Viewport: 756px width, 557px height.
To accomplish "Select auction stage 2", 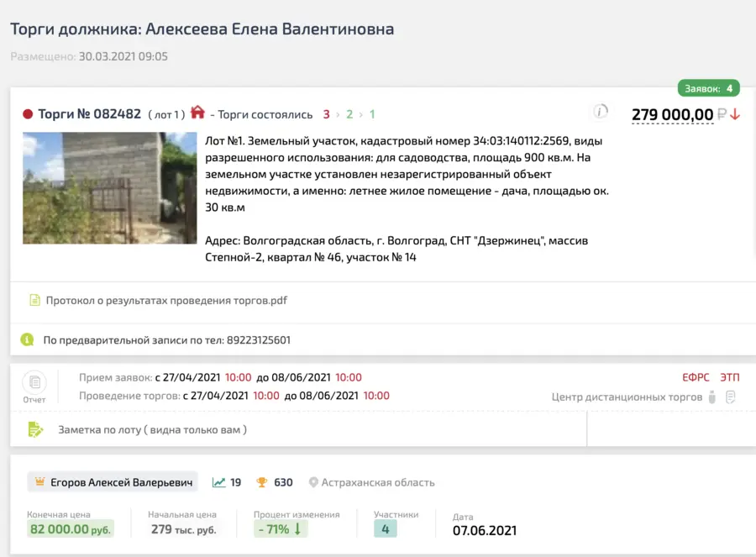I will coord(349,114).
